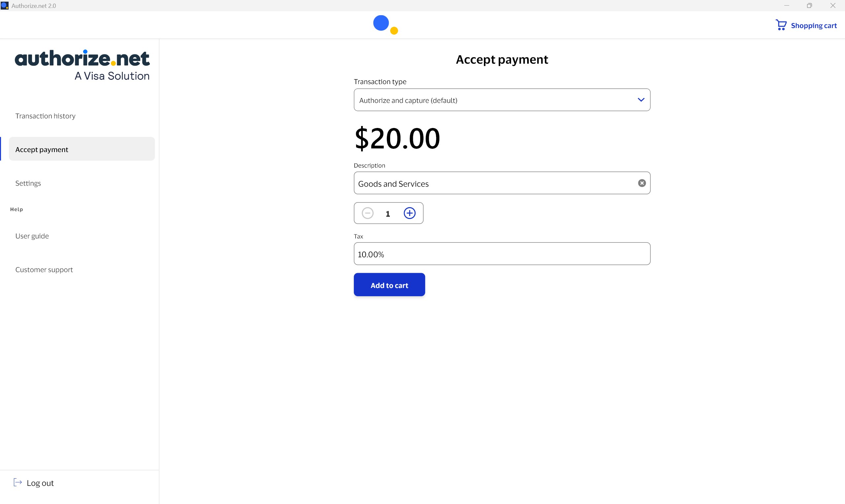Select the Authorize and capture default option

click(x=408, y=100)
